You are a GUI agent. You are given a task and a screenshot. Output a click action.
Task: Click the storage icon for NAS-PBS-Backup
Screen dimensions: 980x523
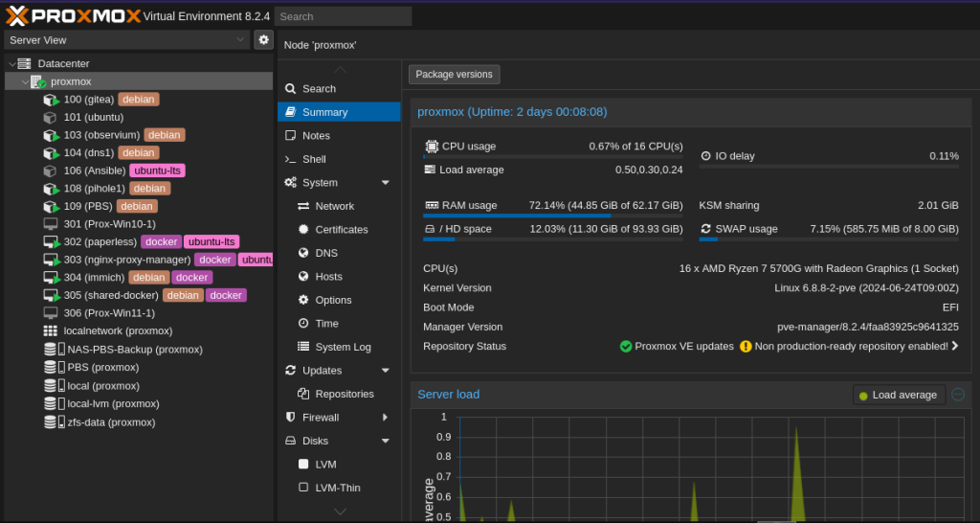pyautogui.click(x=54, y=349)
